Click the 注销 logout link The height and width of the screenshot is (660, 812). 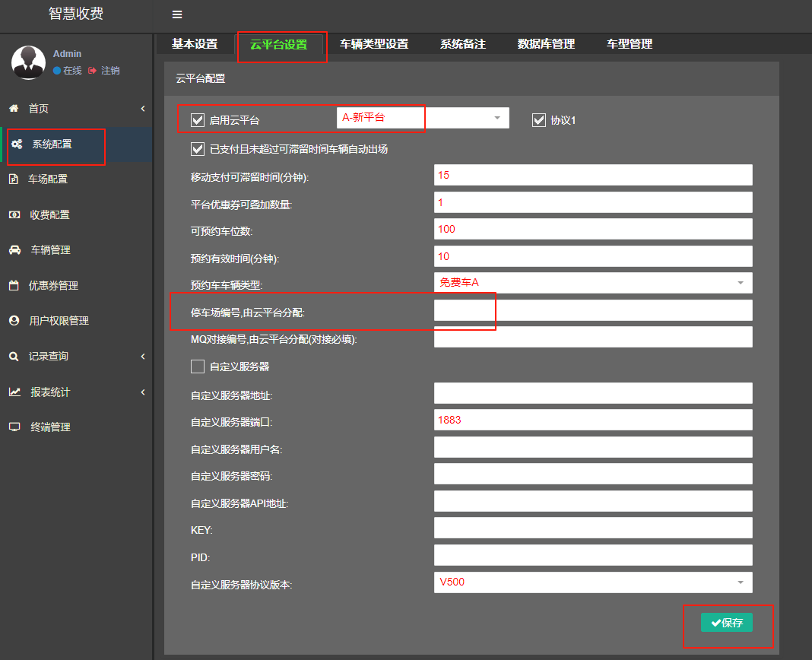point(110,71)
